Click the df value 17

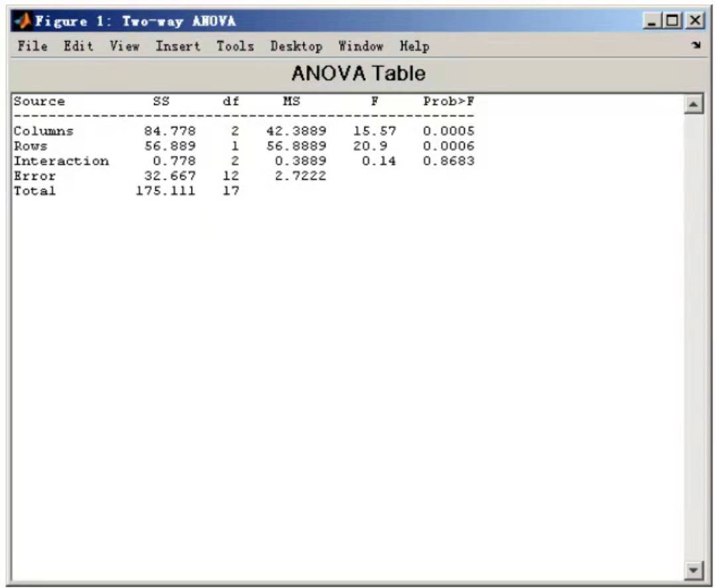point(231,191)
